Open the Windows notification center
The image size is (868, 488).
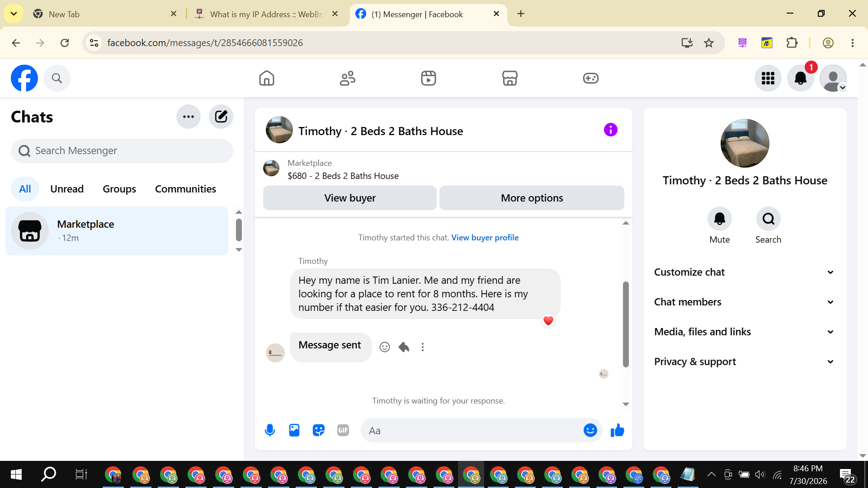click(847, 475)
